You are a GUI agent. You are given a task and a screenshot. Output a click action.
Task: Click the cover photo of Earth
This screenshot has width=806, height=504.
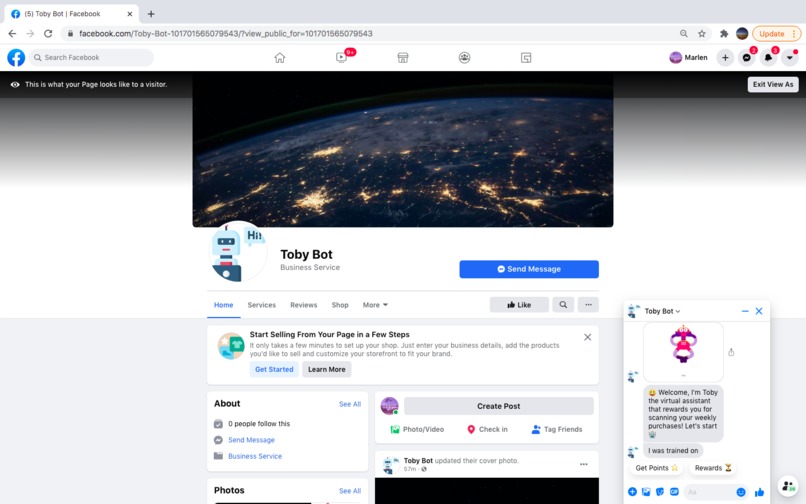click(403, 149)
